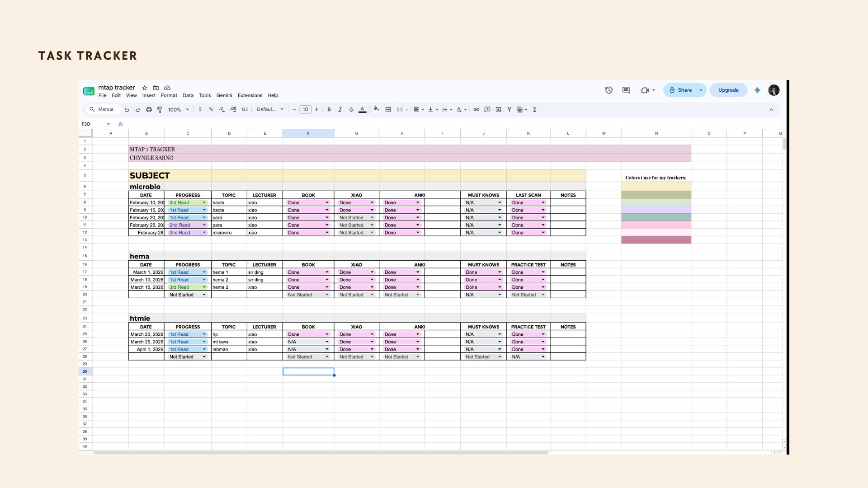Open the Default font dropdown
The image size is (868, 488).
270,109
